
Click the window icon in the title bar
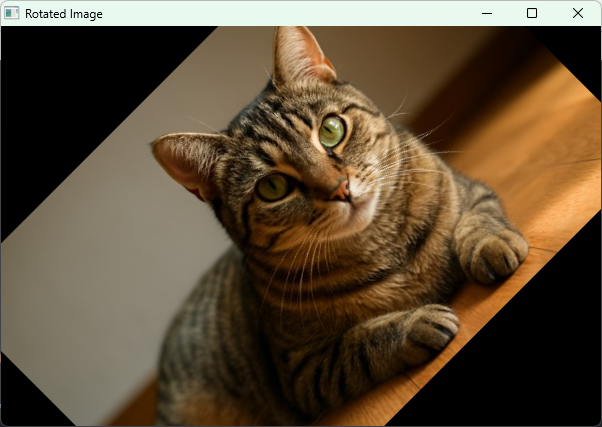[x=12, y=13]
